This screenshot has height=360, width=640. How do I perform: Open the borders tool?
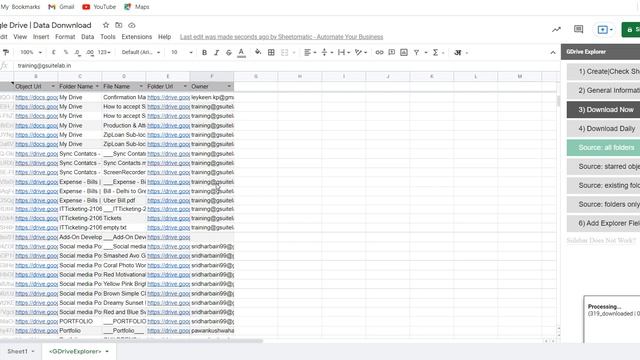point(271,52)
